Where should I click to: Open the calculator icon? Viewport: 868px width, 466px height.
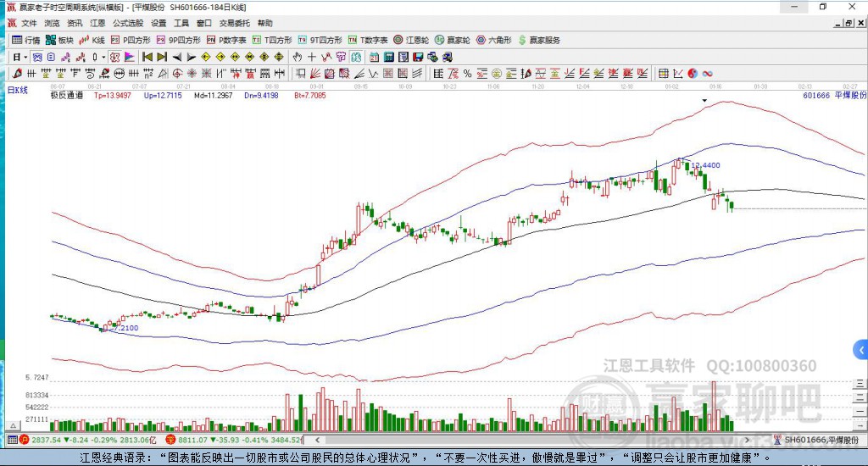[x=389, y=57]
